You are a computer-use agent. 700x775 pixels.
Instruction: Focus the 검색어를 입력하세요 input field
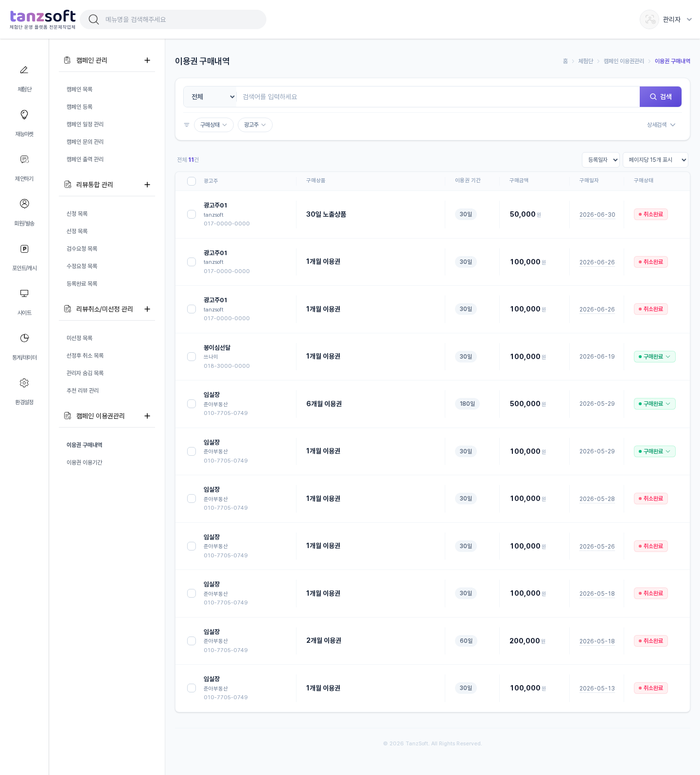point(438,97)
